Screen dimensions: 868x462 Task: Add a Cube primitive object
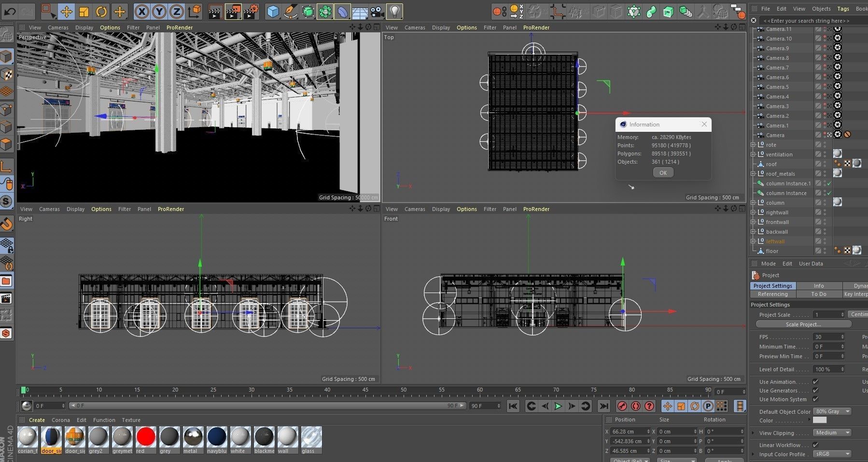tap(273, 11)
